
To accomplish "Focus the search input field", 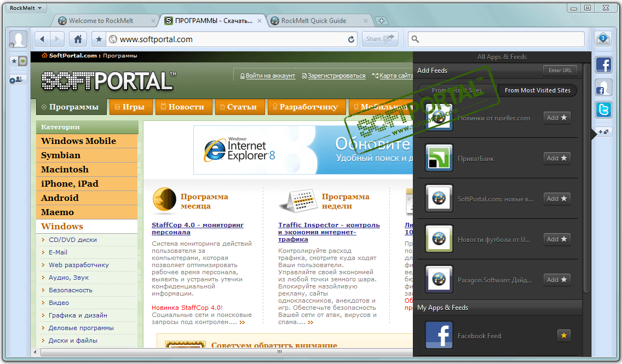I will coord(496,39).
